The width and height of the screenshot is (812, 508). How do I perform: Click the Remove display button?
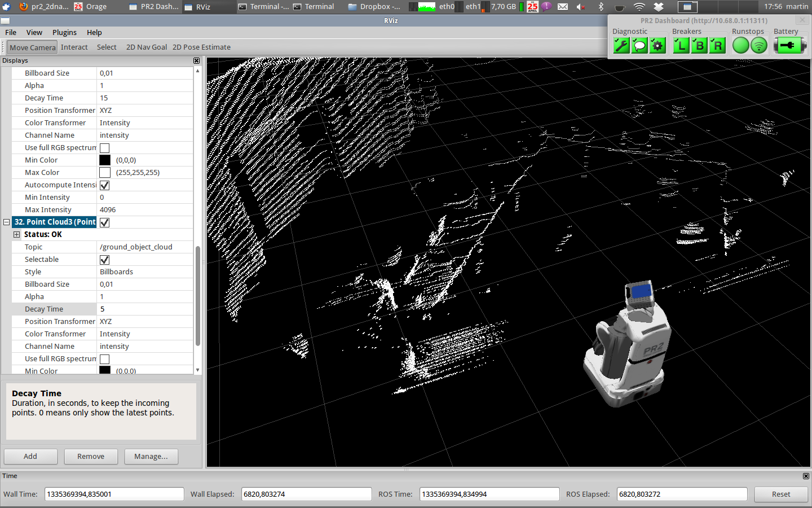point(91,456)
